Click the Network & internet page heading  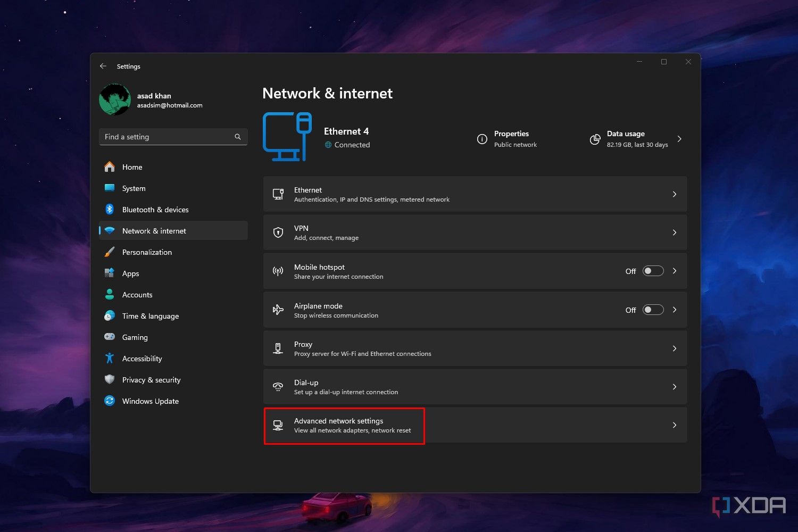(327, 93)
